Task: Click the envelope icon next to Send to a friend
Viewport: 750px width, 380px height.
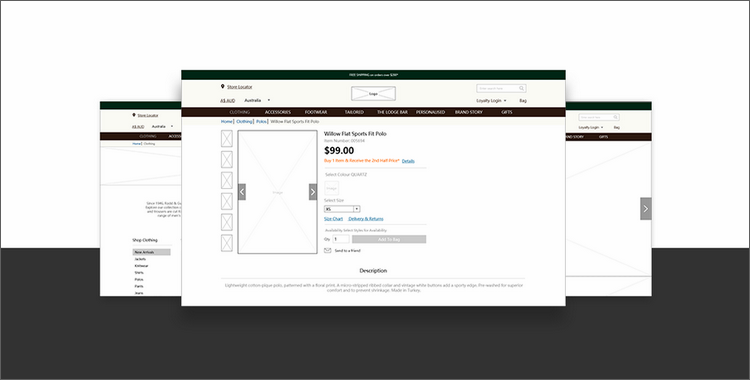Action: tap(328, 250)
